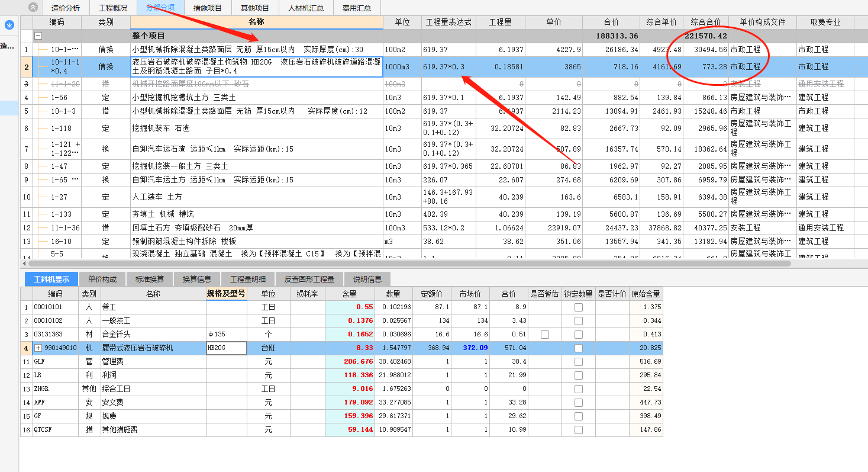Select the row 预制钢筋混凝土构件拆除 楼板

pyautogui.click(x=257, y=242)
